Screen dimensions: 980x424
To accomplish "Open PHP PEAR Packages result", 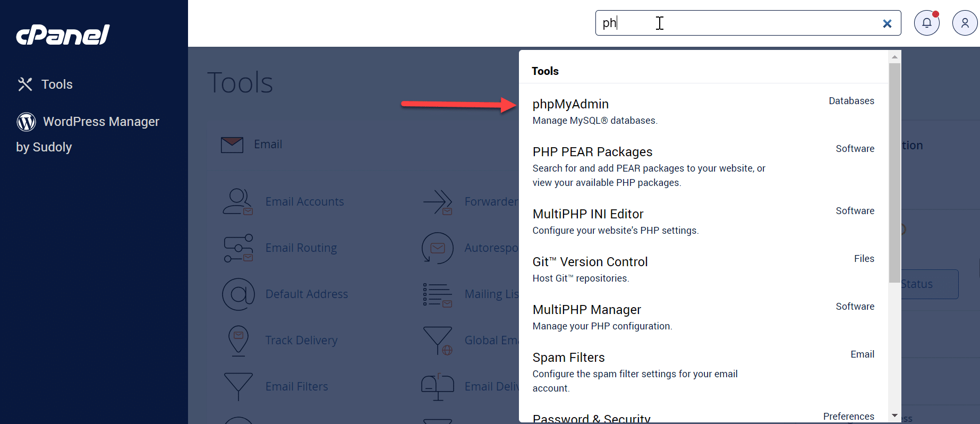I will (592, 152).
